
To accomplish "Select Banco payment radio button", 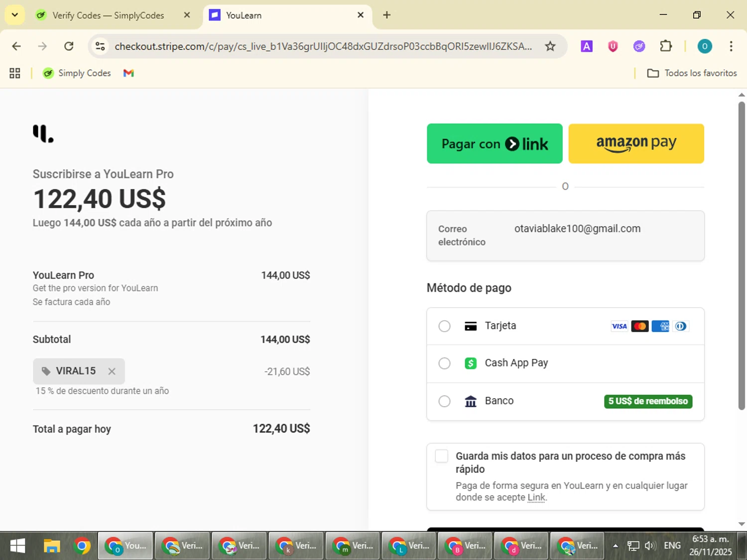I will [x=444, y=401].
